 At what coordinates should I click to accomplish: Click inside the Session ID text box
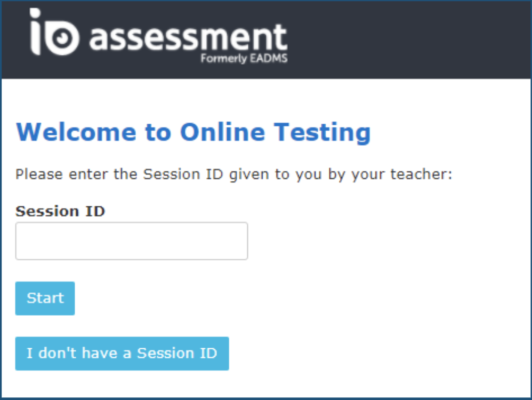click(x=132, y=241)
